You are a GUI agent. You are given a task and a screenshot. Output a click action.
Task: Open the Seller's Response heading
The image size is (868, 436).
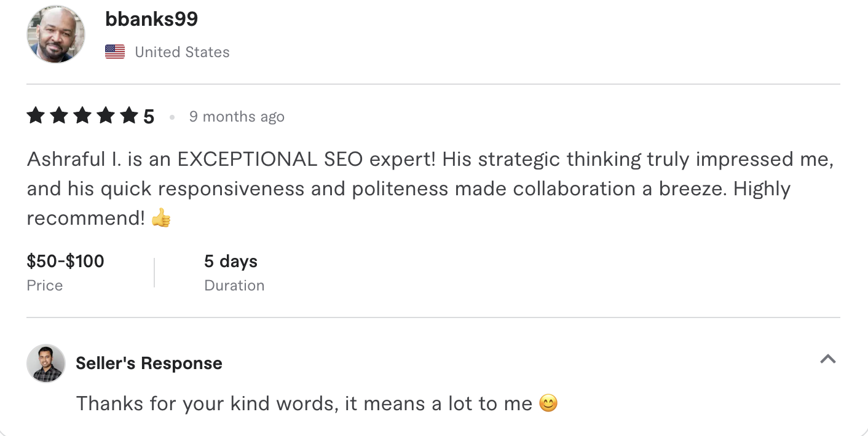tap(149, 363)
